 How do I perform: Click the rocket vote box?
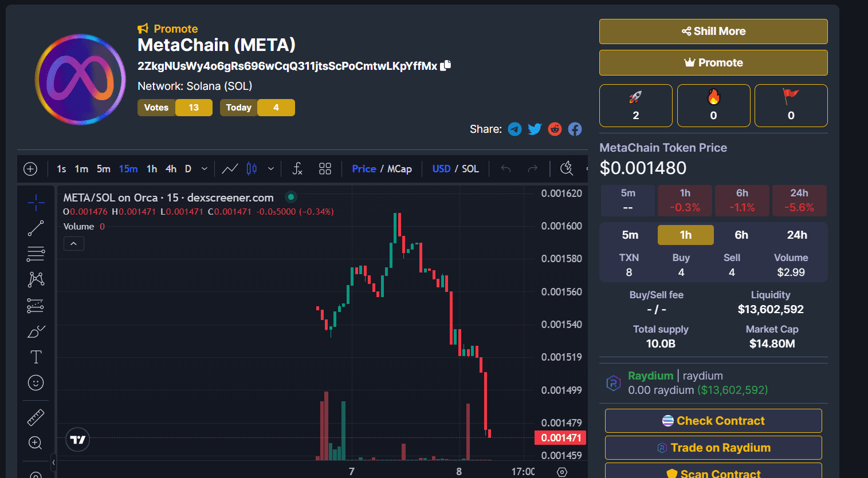coord(636,105)
